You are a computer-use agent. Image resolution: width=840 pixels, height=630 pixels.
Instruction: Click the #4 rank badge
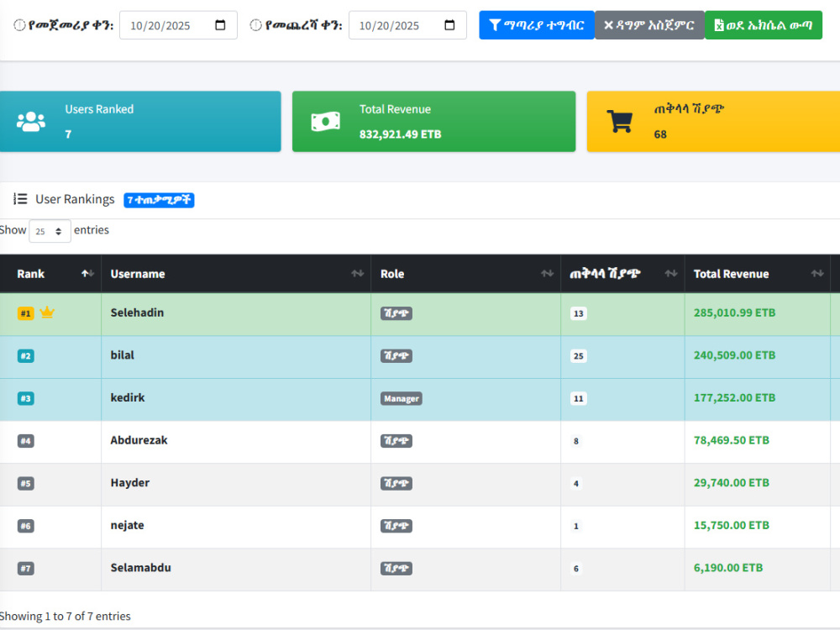click(26, 441)
